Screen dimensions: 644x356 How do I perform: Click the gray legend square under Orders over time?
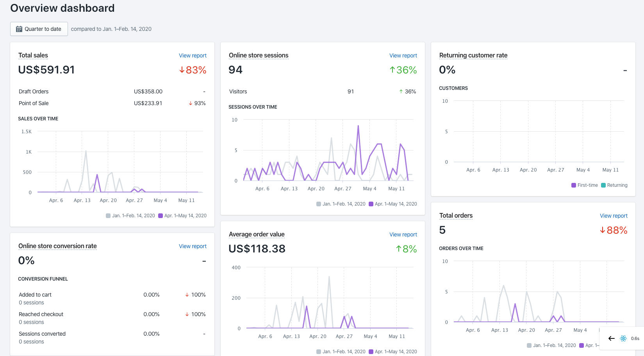coord(528,345)
